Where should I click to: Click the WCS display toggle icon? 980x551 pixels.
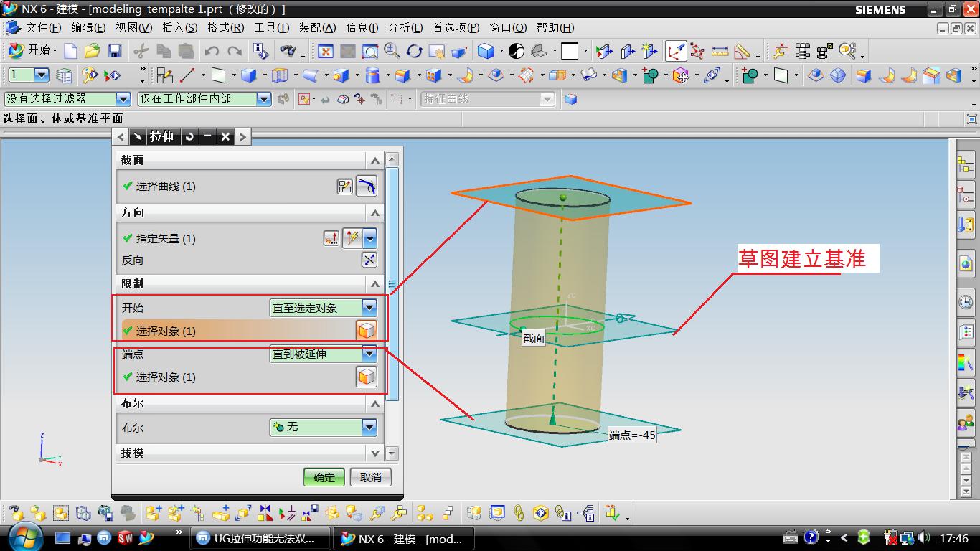click(x=675, y=51)
